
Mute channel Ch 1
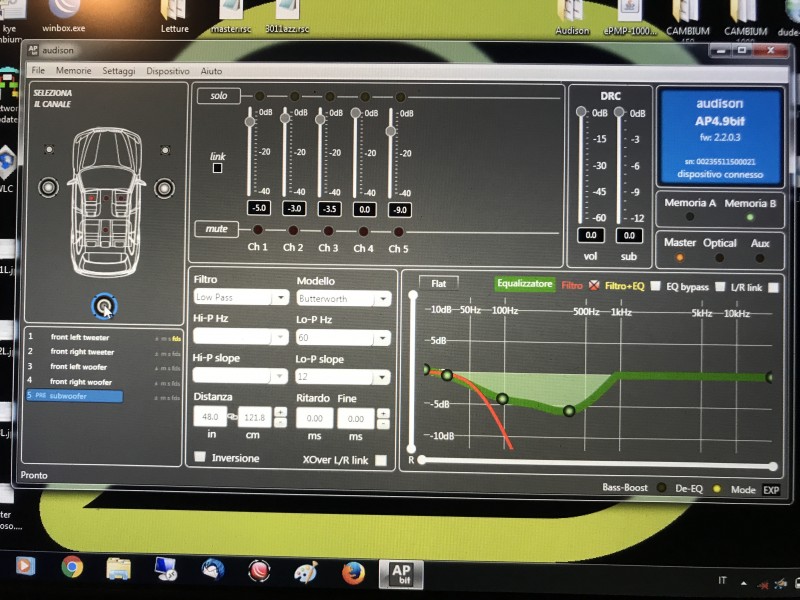pyautogui.click(x=258, y=230)
